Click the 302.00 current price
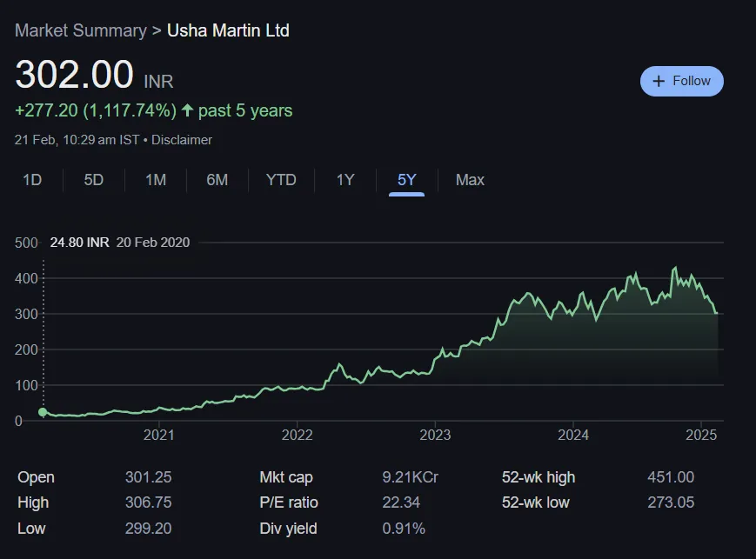756x559 pixels. pyautogui.click(x=74, y=74)
